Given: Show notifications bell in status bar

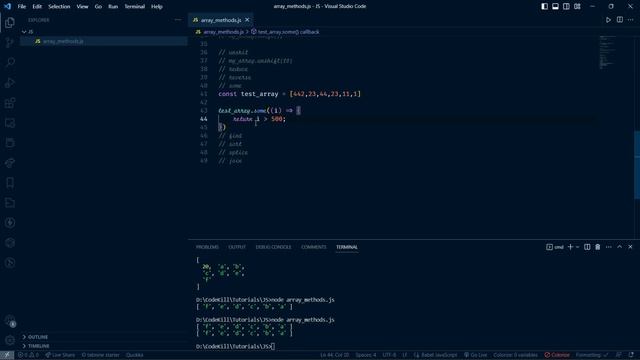Looking at the screenshot, I should coord(631,355).
